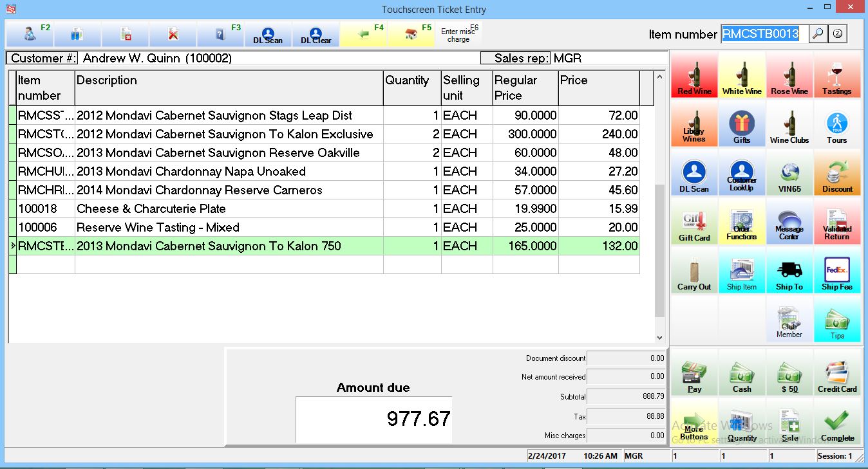Select the Ship To truck button
The width and height of the screenshot is (868, 469).
pyautogui.click(x=789, y=271)
